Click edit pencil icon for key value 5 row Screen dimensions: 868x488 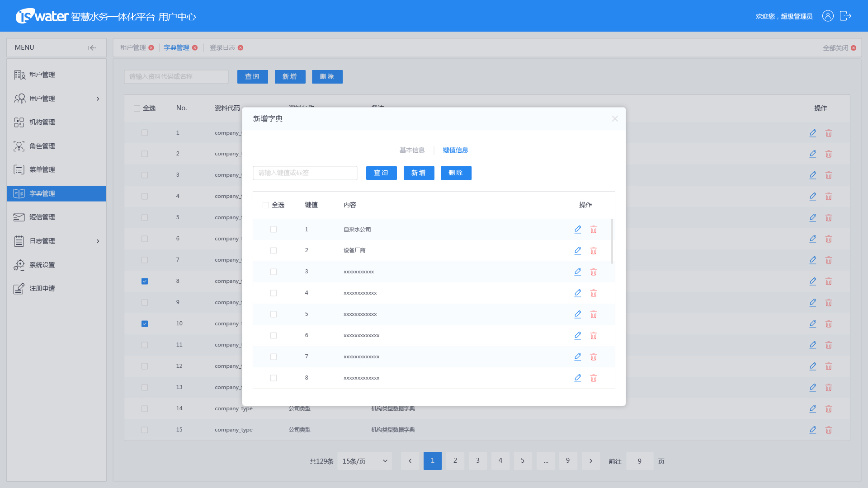[x=577, y=314]
